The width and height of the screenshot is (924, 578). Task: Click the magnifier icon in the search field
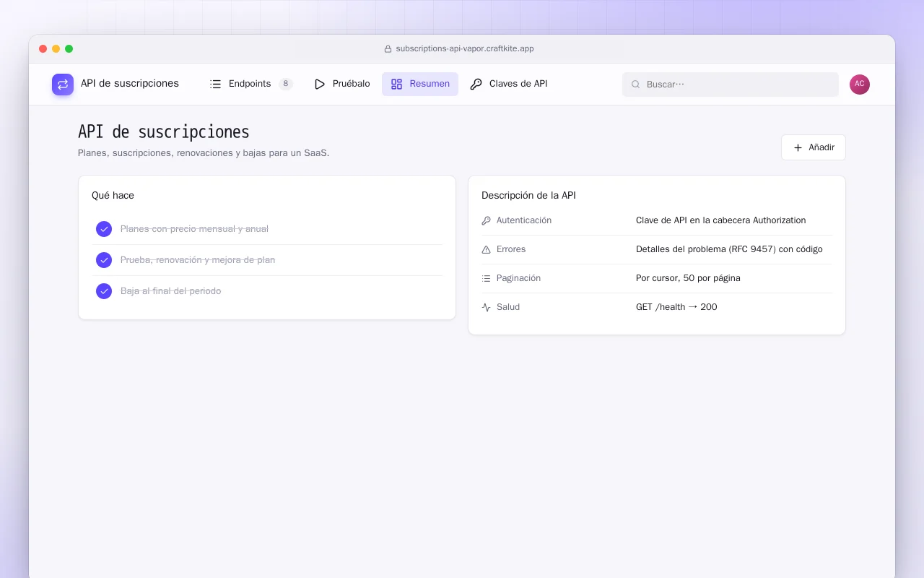[636, 85]
